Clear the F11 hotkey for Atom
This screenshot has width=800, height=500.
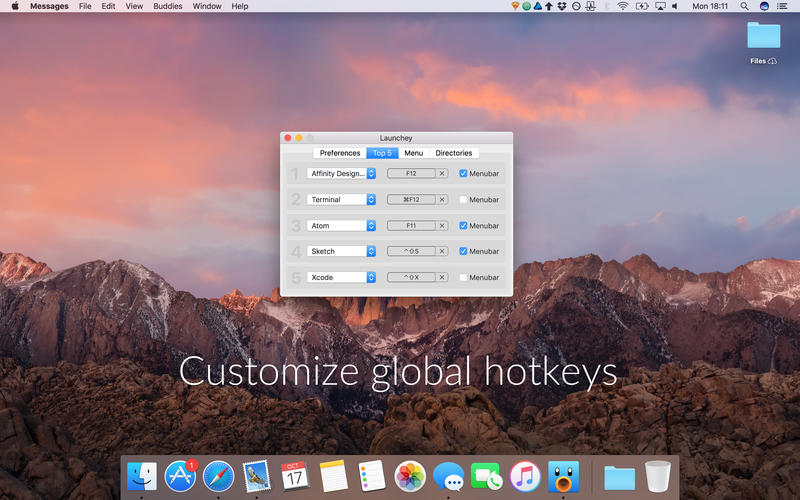[442, 226]
